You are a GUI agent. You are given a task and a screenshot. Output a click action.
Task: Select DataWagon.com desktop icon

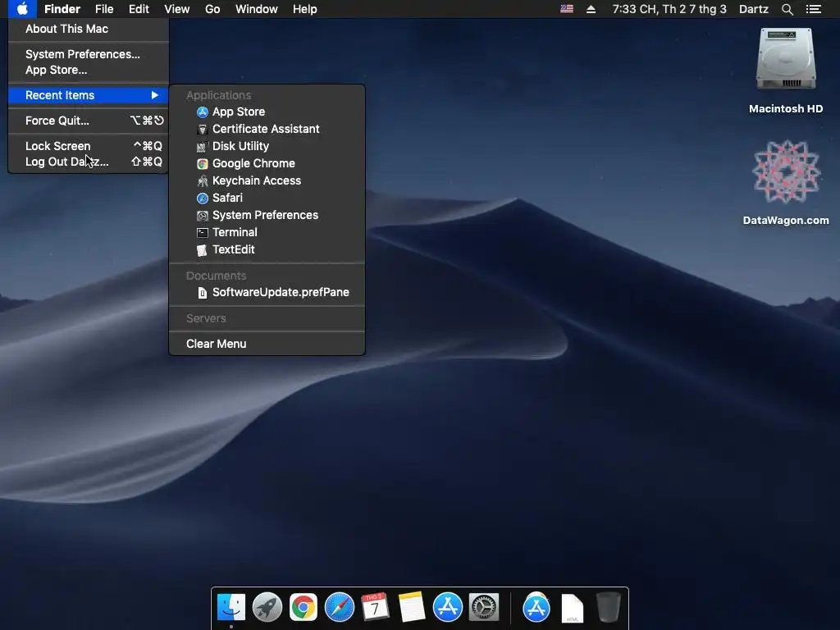(786, 172)
